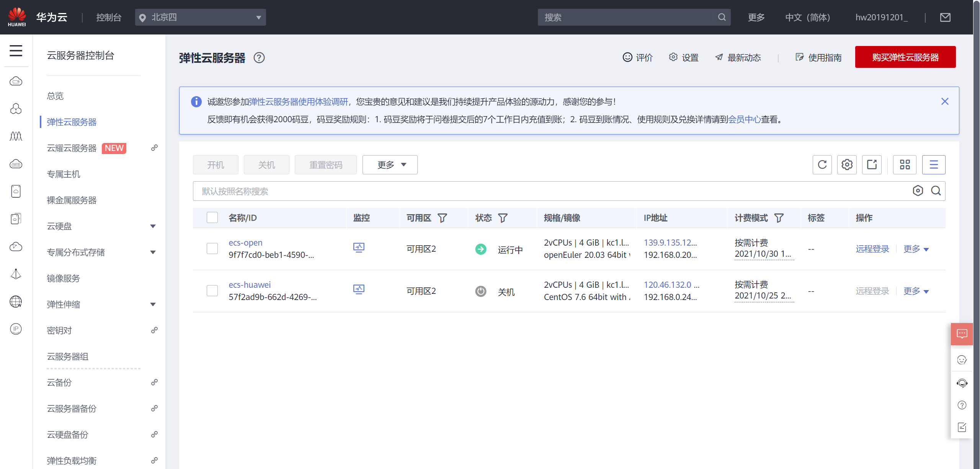Viewport: 980px width, 469px height.
Task: Open monitoring chart for ecs-open
Action: [x=359, y=248]
